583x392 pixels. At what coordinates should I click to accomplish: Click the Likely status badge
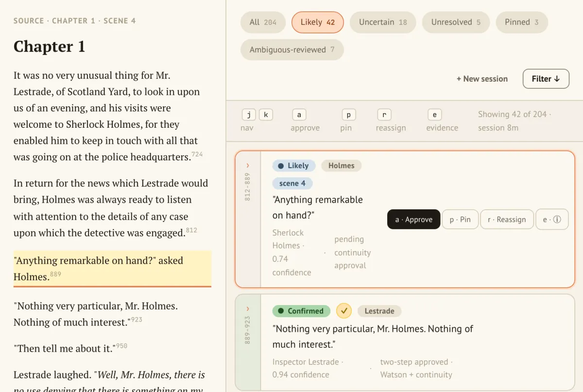coord(294,166)
